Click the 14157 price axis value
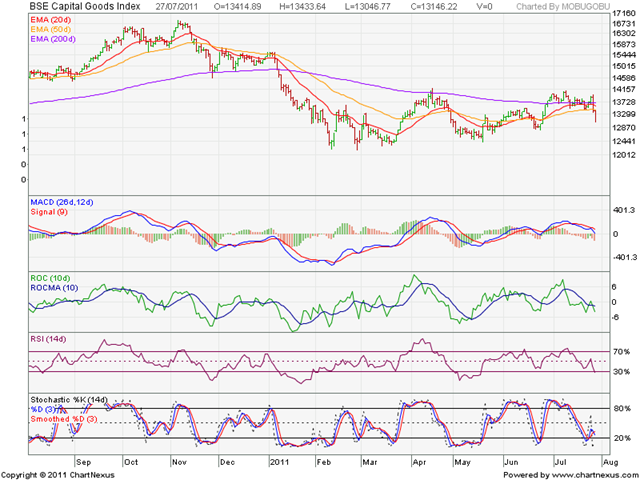Viewport: 640px width, 480px height. point(624,89)
